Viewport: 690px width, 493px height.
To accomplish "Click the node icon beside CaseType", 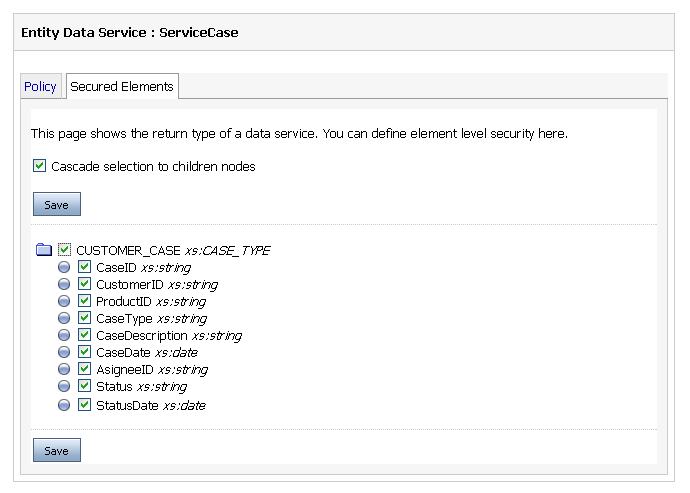I will coord(65,319).
